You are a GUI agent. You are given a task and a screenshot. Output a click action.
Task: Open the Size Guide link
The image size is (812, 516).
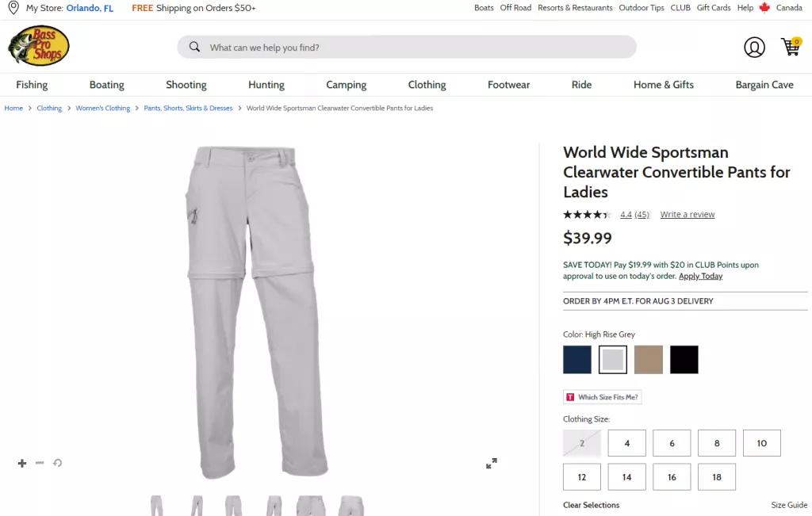point(789,505)
